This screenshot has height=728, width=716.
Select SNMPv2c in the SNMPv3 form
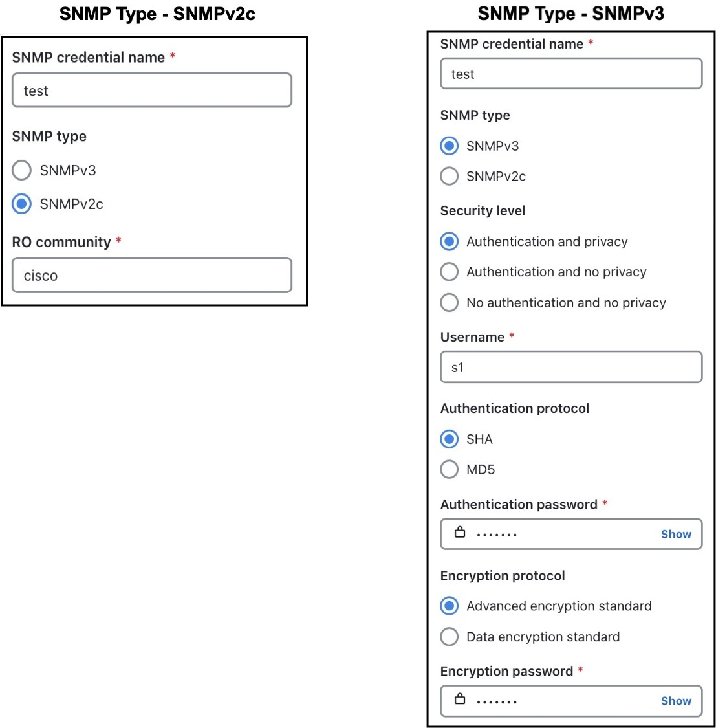449,176
